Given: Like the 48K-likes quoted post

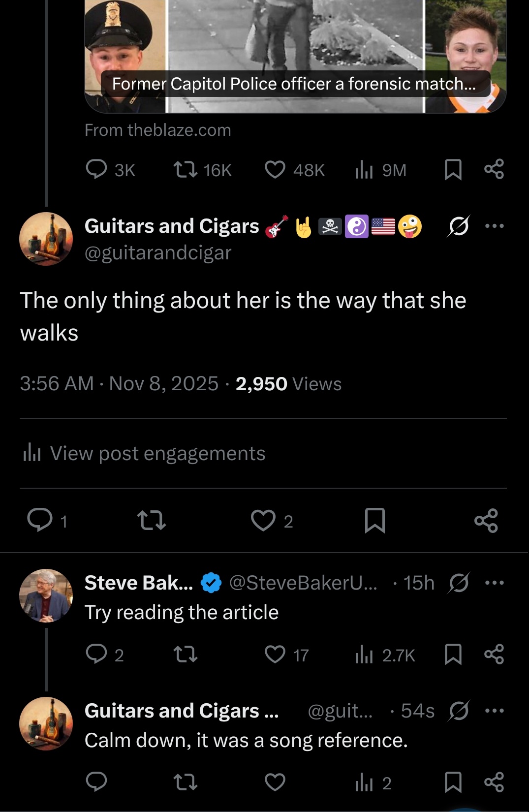Looking at the screenshot, I should coord(275,170).
